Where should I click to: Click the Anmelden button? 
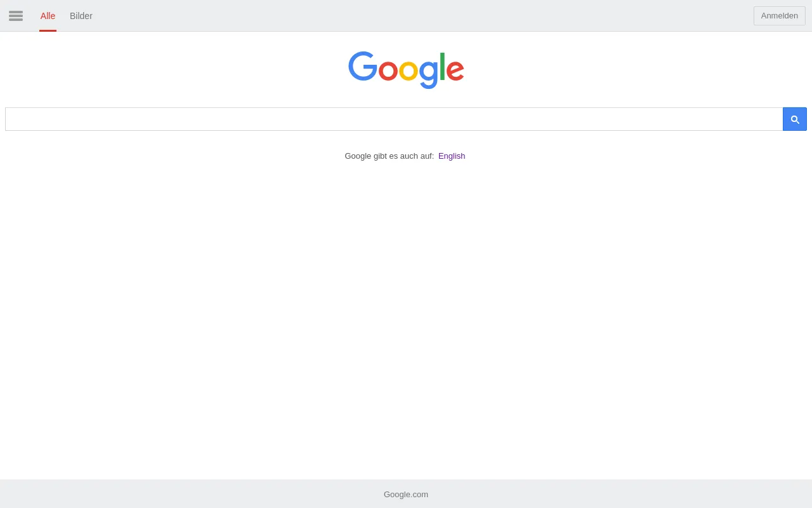tap(779, 15)
